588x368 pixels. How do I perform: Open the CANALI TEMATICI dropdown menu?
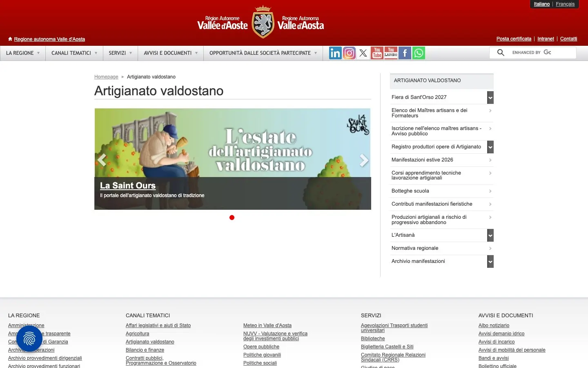tap(74, 53)
